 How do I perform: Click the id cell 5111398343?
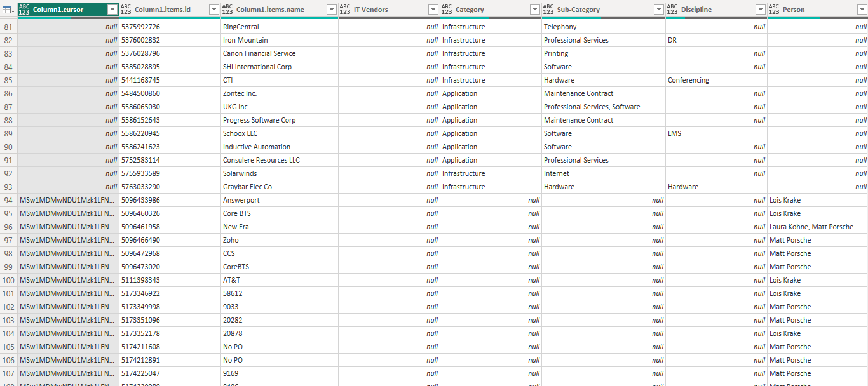170,280
